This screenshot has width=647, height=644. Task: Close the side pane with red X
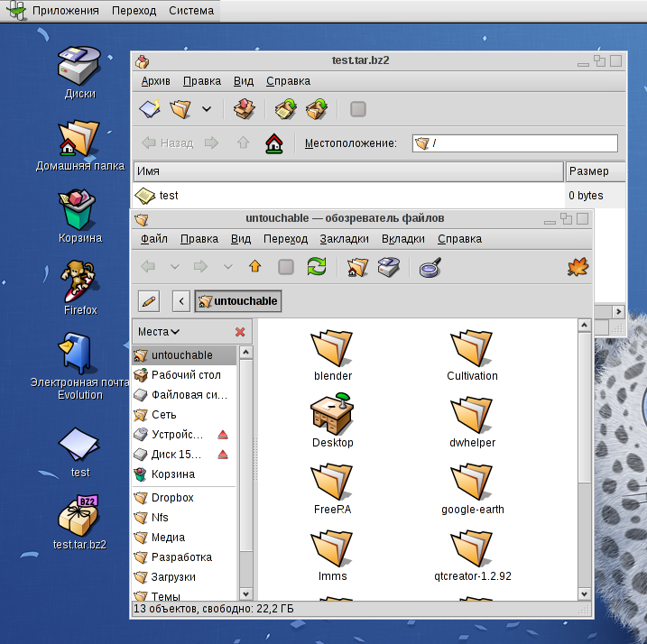click(x=240, y=332)
